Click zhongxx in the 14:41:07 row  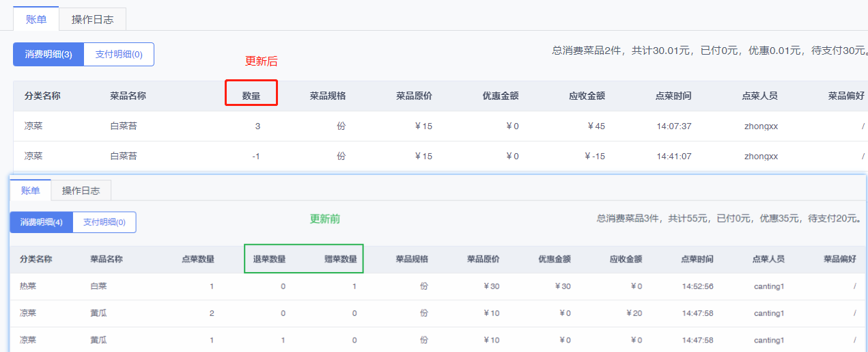coord(761,157)
